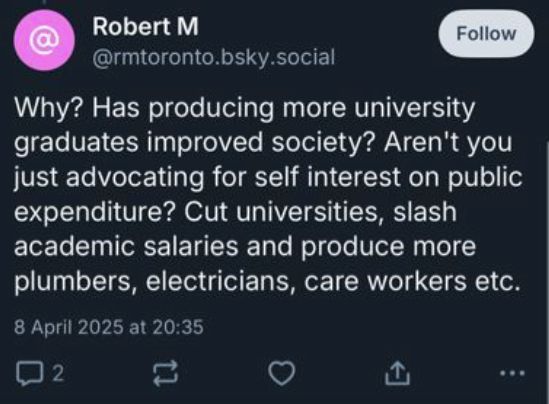Visit the @rmtoronto.bsky.social handle

(214, 57)
